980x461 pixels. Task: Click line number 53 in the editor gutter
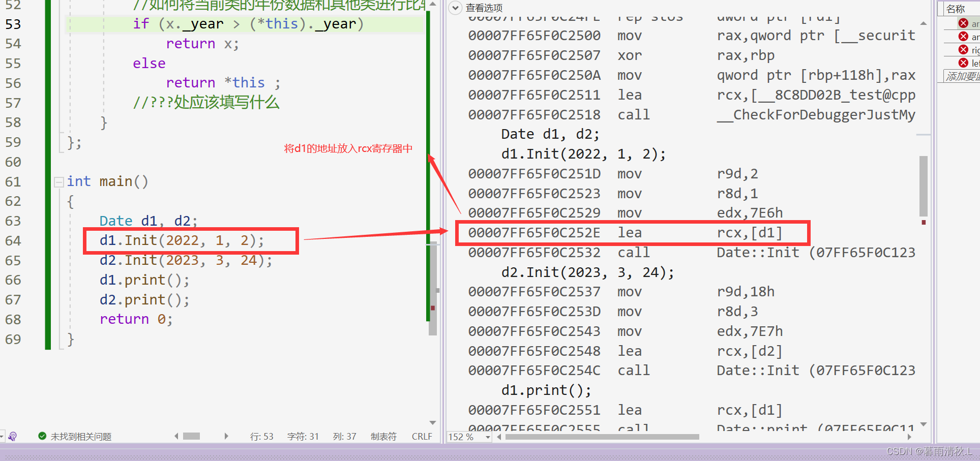pos(13,24)
